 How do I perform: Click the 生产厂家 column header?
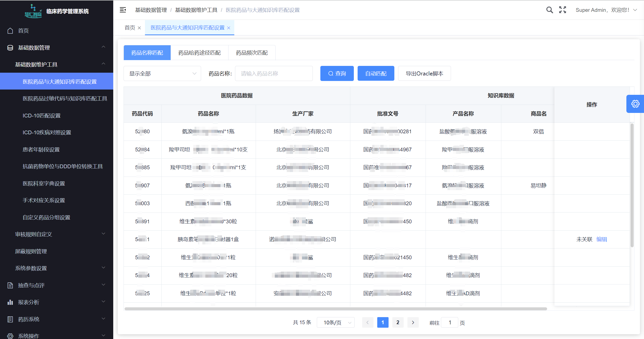pos(303,114)
